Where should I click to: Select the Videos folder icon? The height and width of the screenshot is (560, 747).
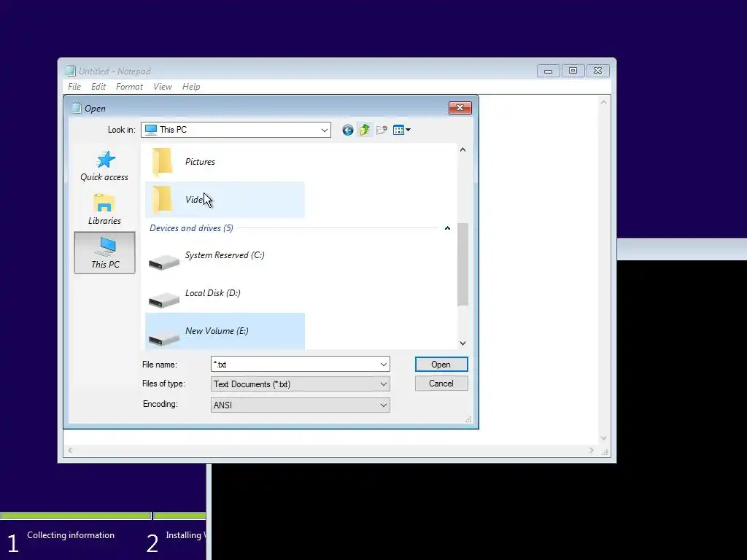click(162, 200)
